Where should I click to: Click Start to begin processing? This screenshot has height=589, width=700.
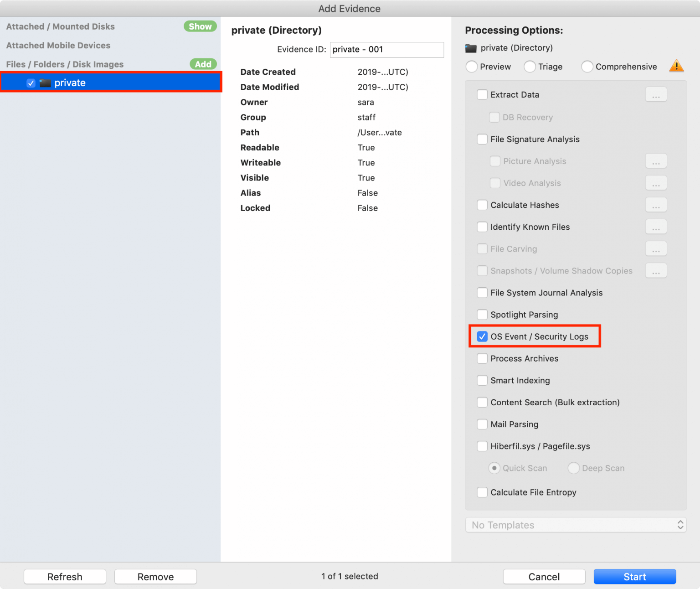coord(634,576)
